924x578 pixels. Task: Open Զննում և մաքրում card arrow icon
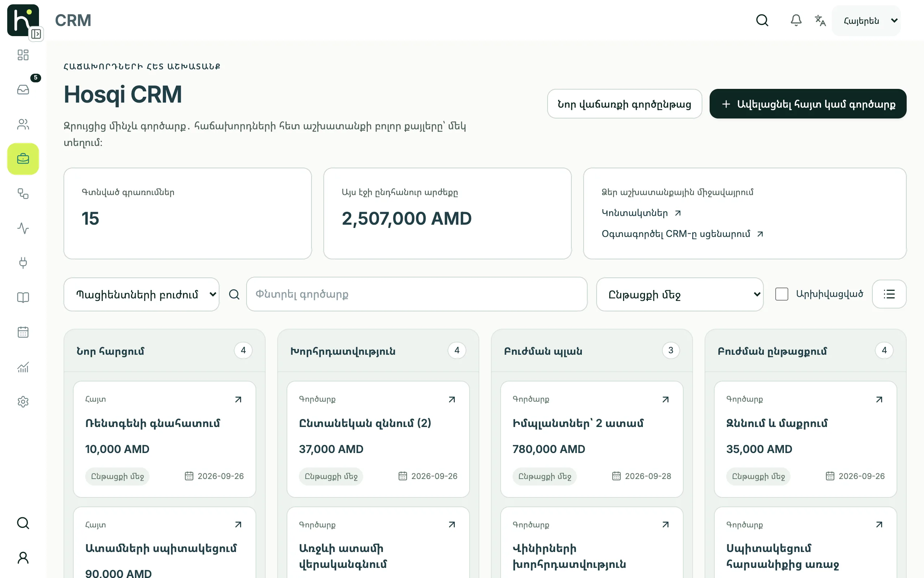879,400
